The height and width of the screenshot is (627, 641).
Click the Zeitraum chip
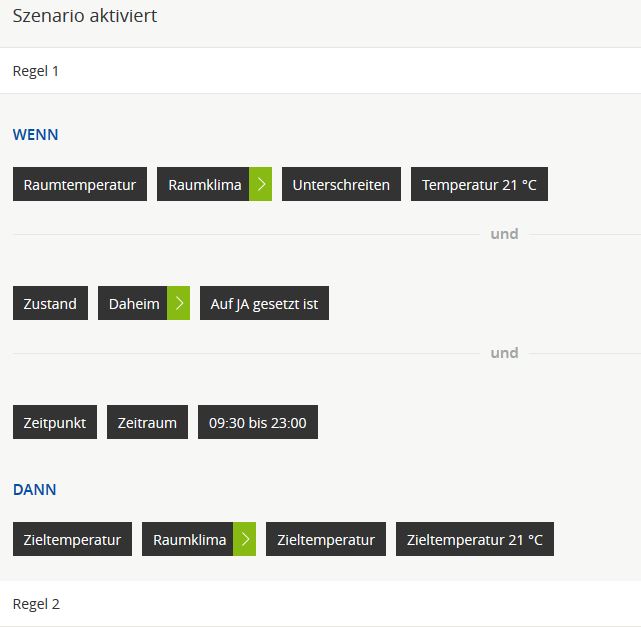click(147, 422)
